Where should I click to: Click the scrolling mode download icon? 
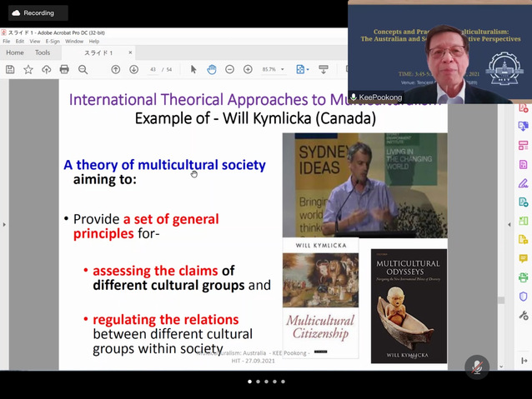324,69
